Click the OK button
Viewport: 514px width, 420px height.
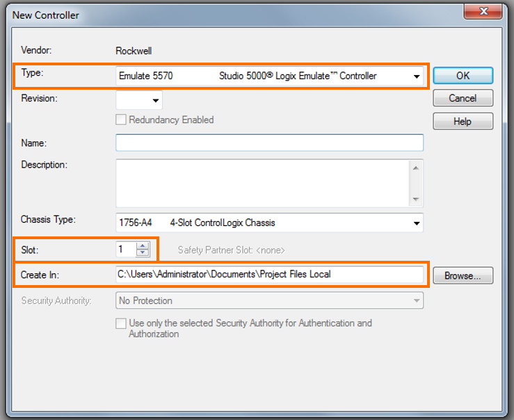click(x=463, y=76)
